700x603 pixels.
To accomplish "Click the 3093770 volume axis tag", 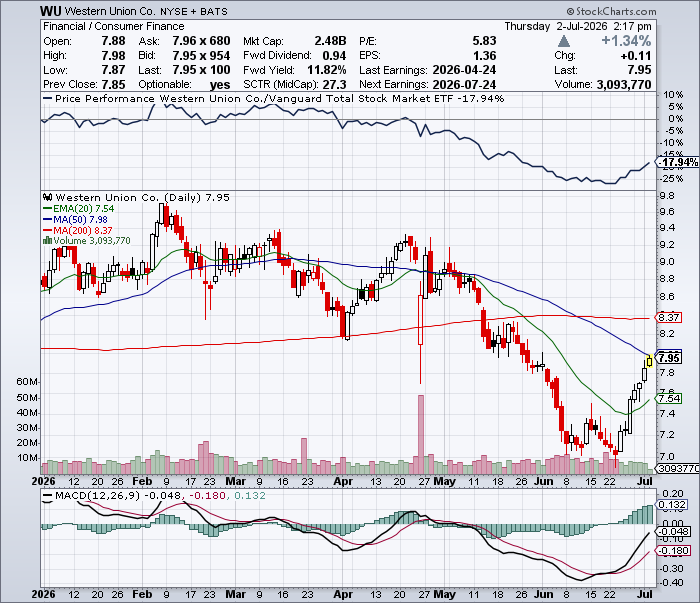I will pos(679,468).
